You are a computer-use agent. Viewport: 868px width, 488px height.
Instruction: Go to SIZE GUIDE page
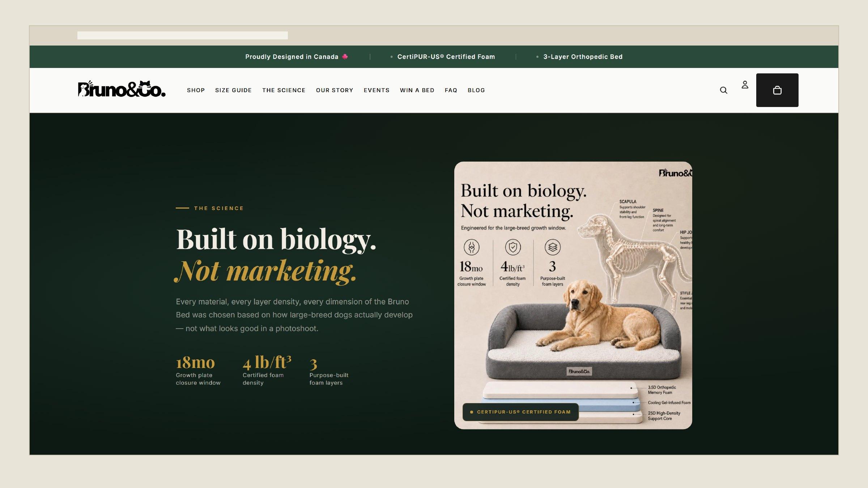[233, 90]
